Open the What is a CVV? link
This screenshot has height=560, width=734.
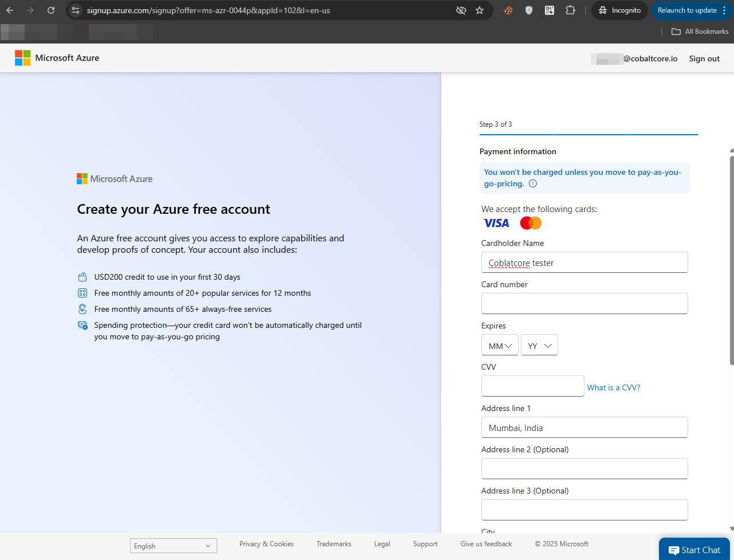(x=614, y=387)
